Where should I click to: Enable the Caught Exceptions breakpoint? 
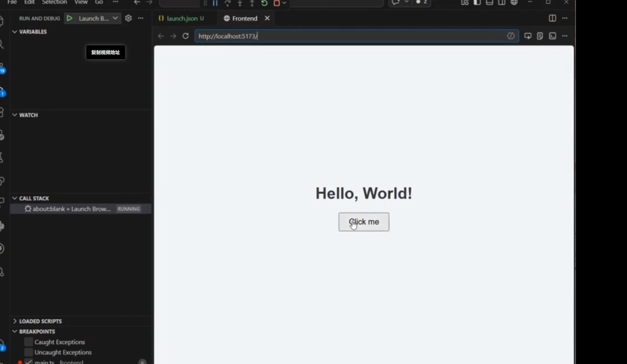(x=28, y=342)
